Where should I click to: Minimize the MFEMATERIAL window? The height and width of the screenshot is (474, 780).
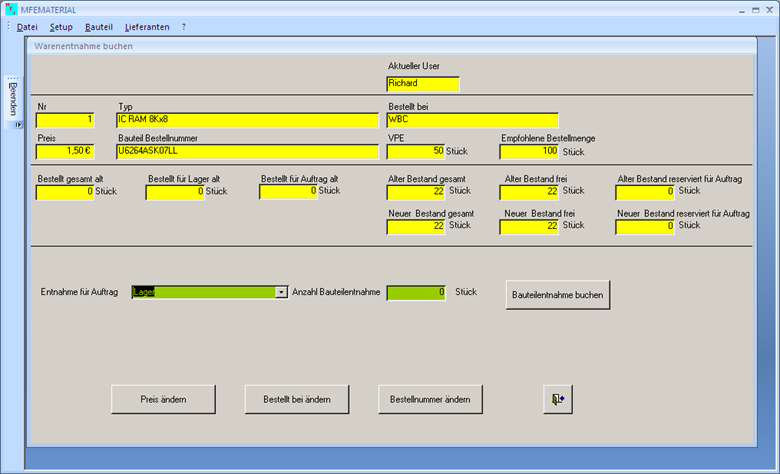click(x=742, y=10)
